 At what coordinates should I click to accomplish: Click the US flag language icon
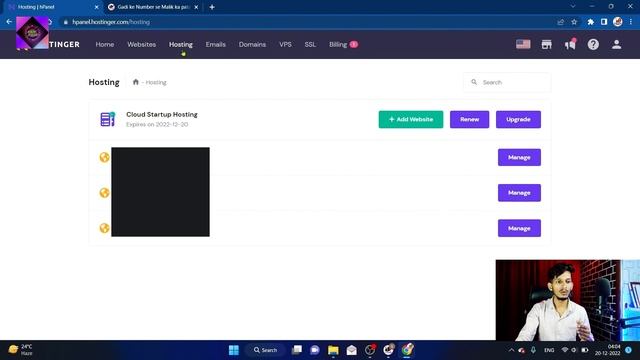point(523,44)
